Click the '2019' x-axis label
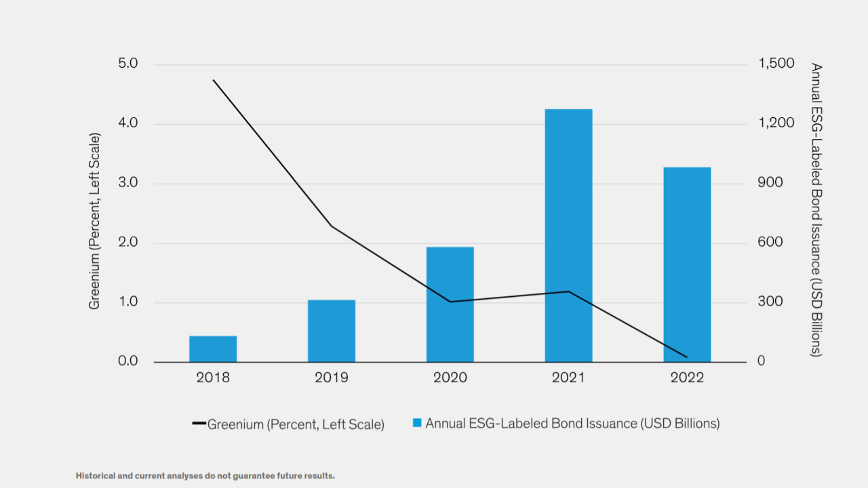The width and height of the screenshot is (868, 488). click(332, 378)
